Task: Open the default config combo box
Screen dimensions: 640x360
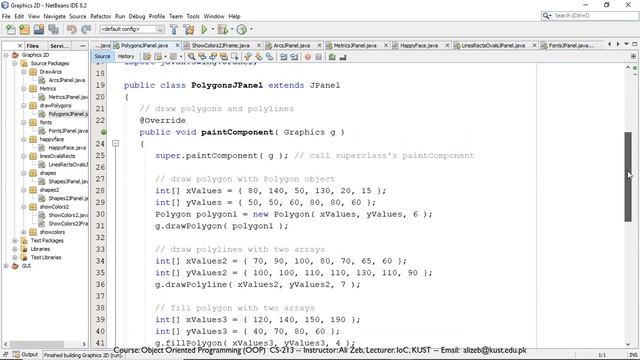Action: [x=132, y=29]
